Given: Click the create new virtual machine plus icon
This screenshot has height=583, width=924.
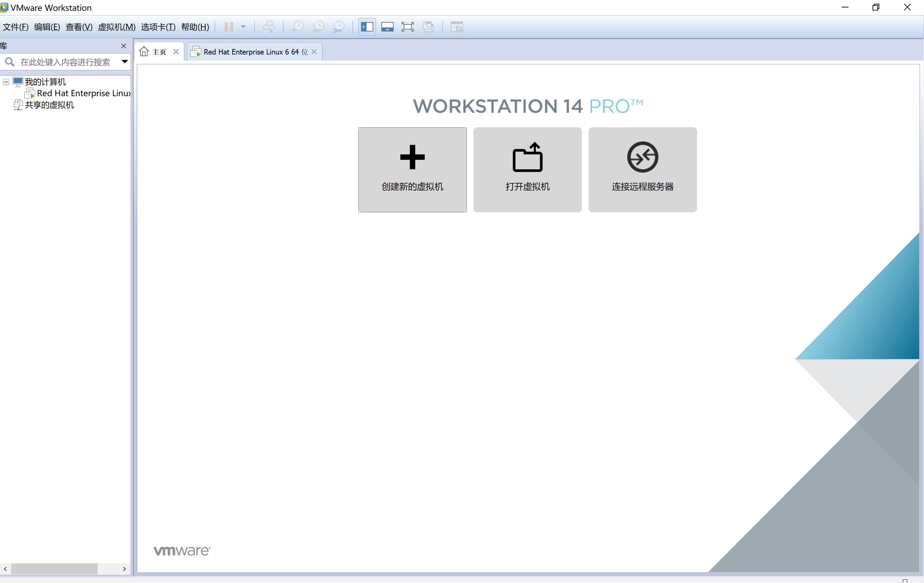Looking at the screenshot, I should pos(412,157).
